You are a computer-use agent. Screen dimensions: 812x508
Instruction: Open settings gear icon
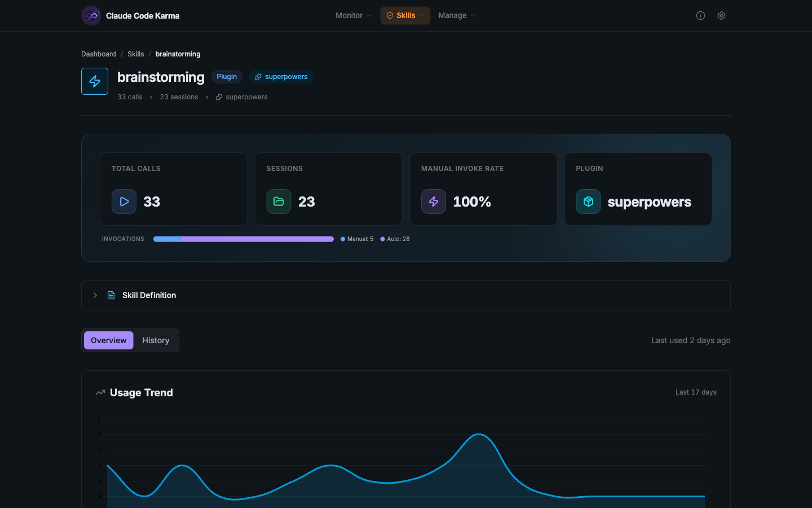[x=721, y=16]
